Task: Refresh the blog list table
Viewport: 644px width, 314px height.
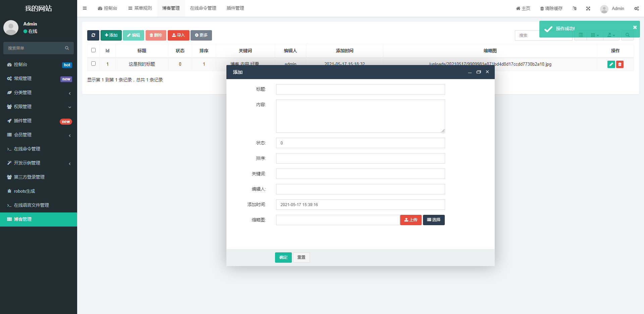Action: tap(93, 35)
